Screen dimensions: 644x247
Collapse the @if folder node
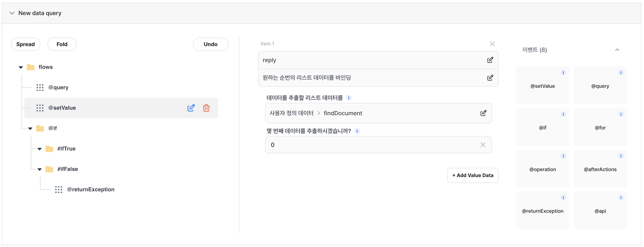[30, 128]
